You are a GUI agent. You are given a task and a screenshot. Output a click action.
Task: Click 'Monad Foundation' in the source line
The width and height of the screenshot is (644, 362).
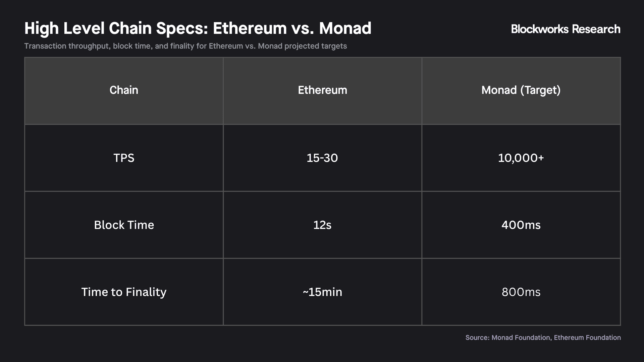(521, 338)
